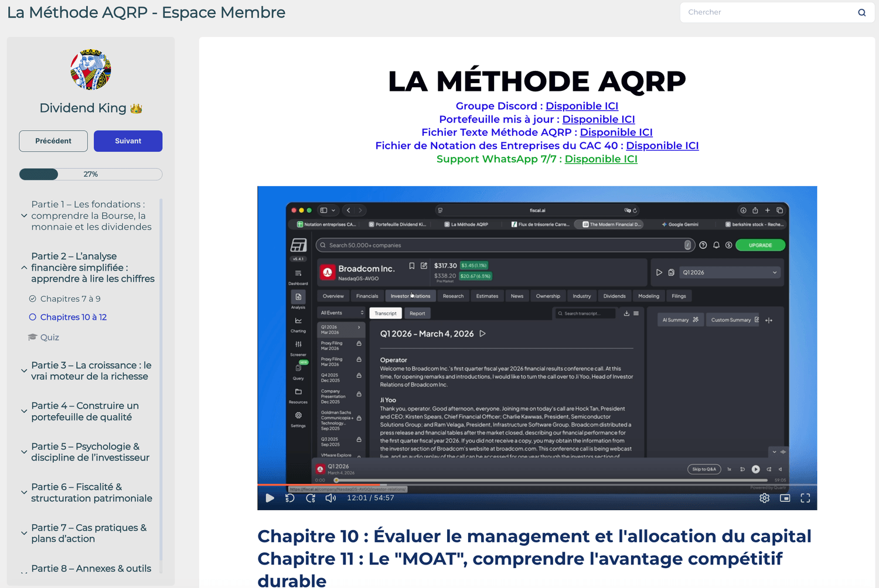The image size is (879, 588).
Task: Expand the Partie 3 chevron
Action: pyautogui.click(x=24, y=371)
